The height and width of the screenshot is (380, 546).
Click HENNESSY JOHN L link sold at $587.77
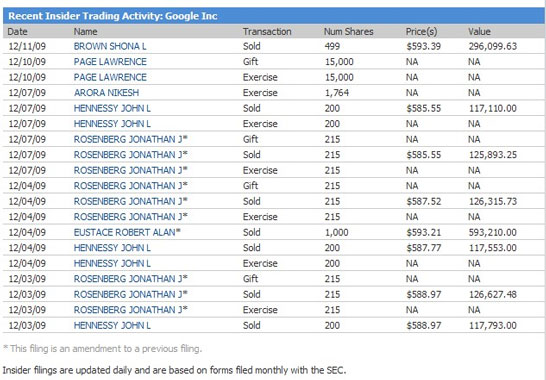click(112, 248)
